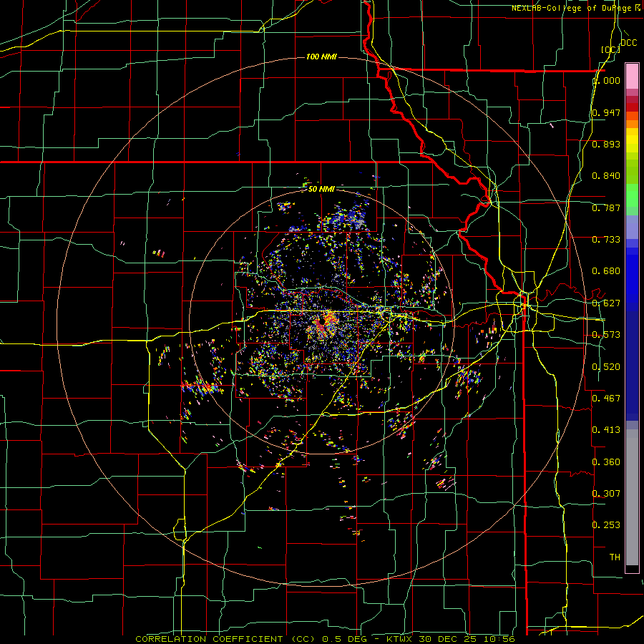644x644 pixels.
Task: Click the 50 NMI range ring label
Action: (321, 189)
